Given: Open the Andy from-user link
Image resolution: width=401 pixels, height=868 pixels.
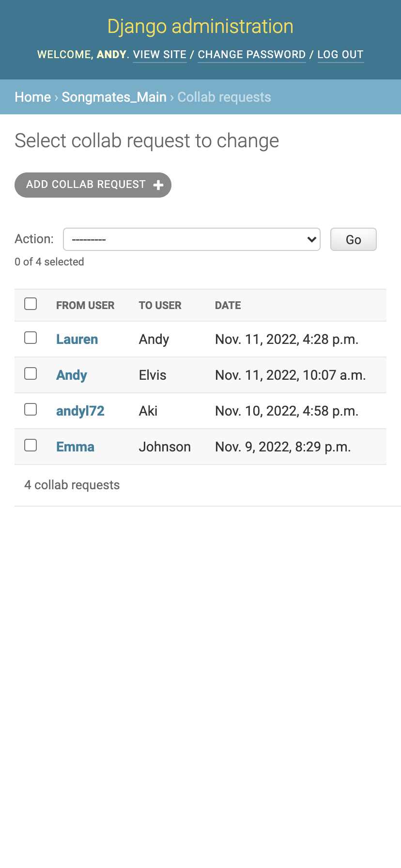Looking at the screenshot, I should [72, 375].
